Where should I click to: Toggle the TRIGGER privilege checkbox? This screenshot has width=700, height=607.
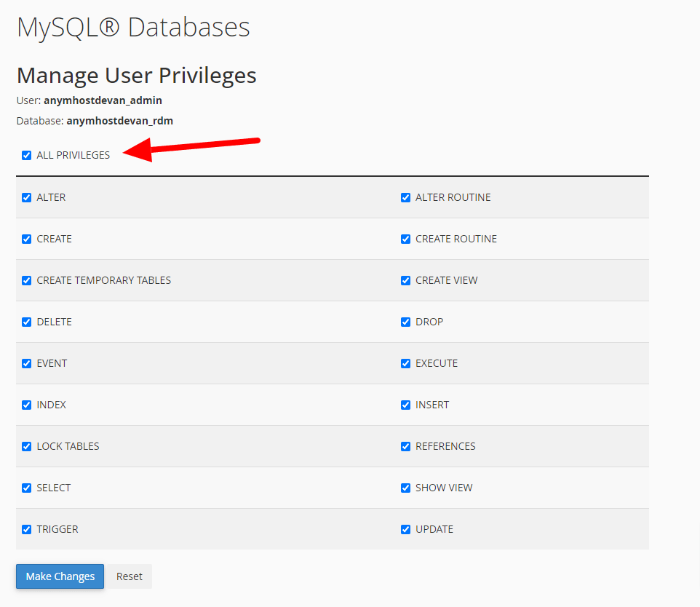(x=27, y=529)
